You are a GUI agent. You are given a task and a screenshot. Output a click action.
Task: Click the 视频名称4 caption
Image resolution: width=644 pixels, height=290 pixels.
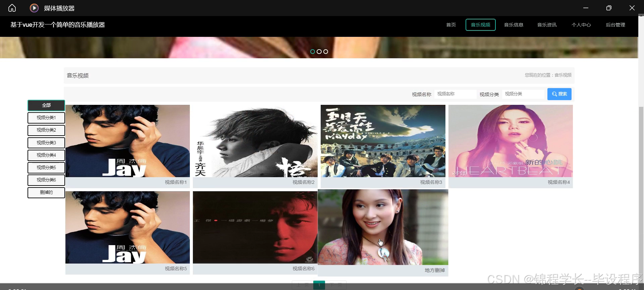[x=559, y=182]
